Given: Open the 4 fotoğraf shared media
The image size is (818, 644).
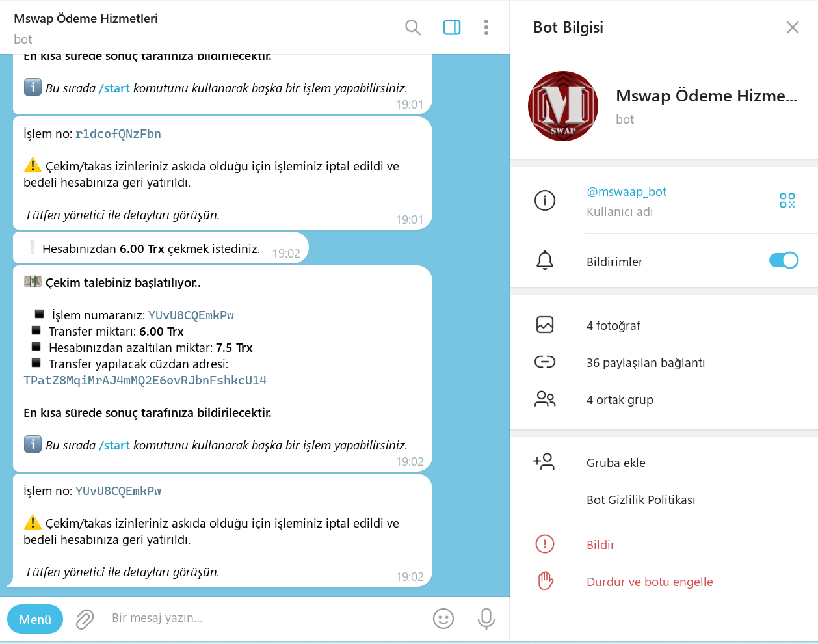Looking at the screenshot, I should click(x=613, y=325).
